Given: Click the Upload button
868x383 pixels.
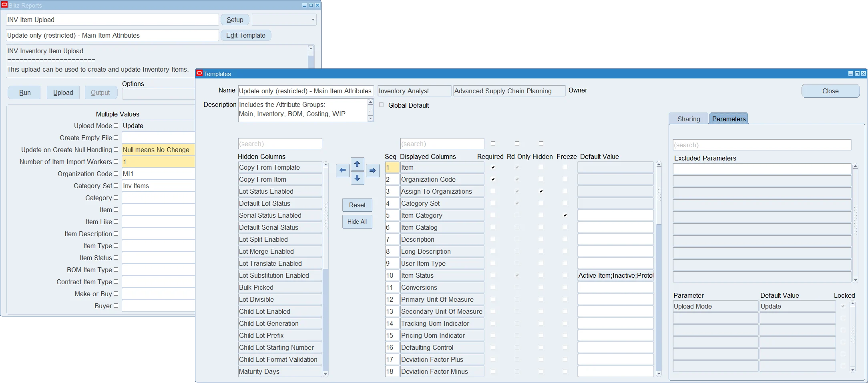Looking at the screenshot, I should (63, 92).
